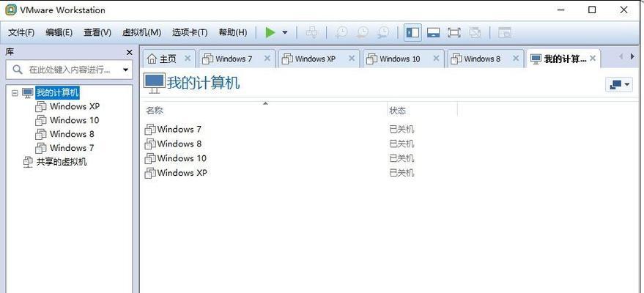Click 已关机 status for Windows 7

pos(401,130)
